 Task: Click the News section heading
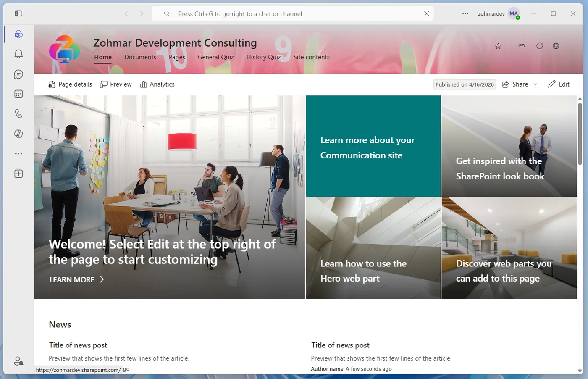click(x=60, y=324)
